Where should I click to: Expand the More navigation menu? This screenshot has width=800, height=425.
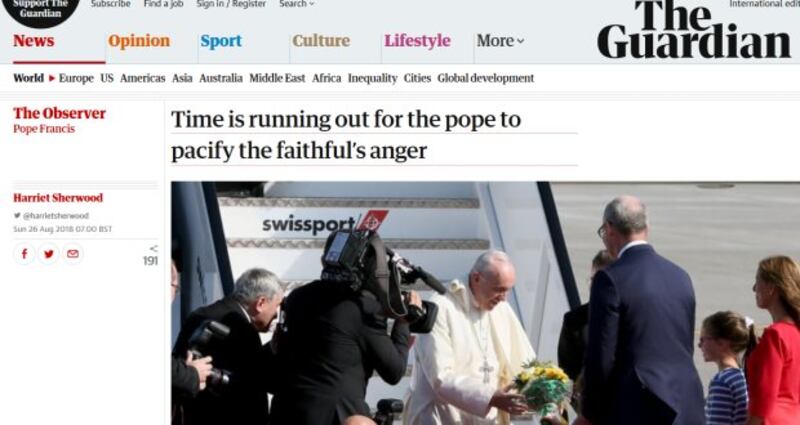pyautogui.click(x=500, y=41)
